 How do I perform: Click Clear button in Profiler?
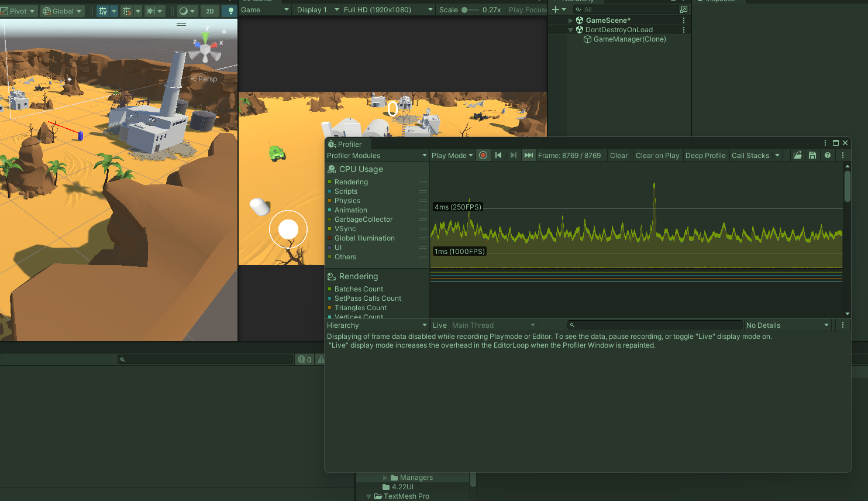click(x=619, y=156)
